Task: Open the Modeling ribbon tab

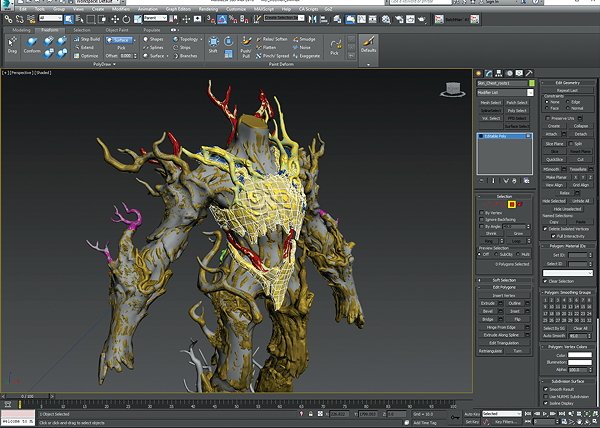Action: (x=21, y=30)
